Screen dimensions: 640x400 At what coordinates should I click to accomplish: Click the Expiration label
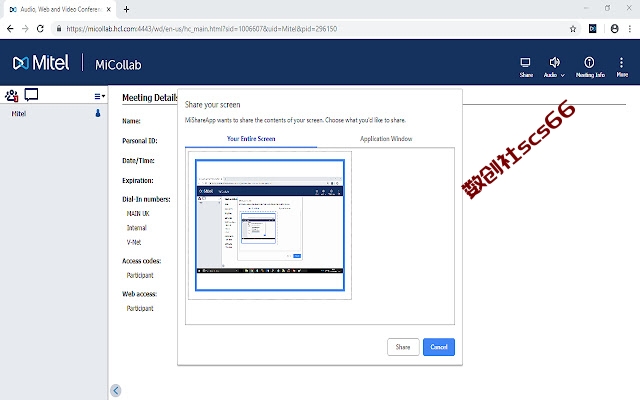pos(138,180)
